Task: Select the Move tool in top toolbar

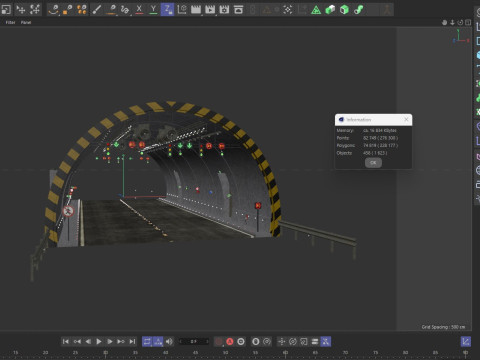Action: pyautogui.click(x=21, y=9)
